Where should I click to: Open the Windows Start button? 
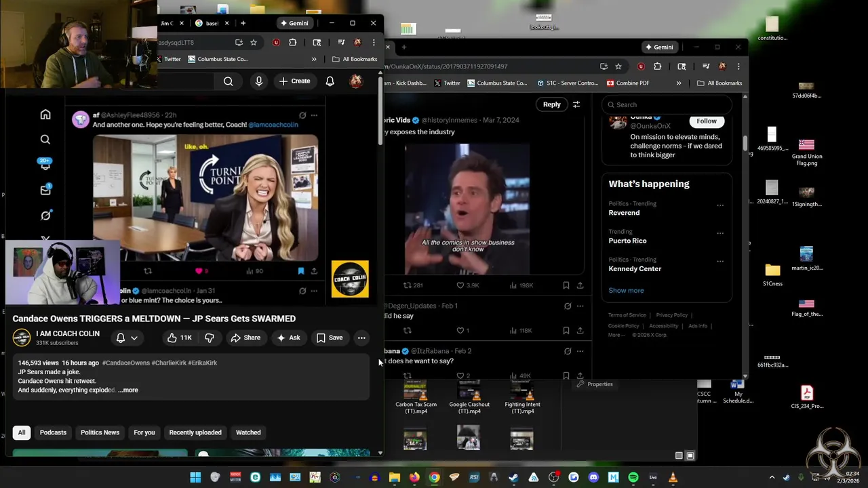(x=195, y=477)
